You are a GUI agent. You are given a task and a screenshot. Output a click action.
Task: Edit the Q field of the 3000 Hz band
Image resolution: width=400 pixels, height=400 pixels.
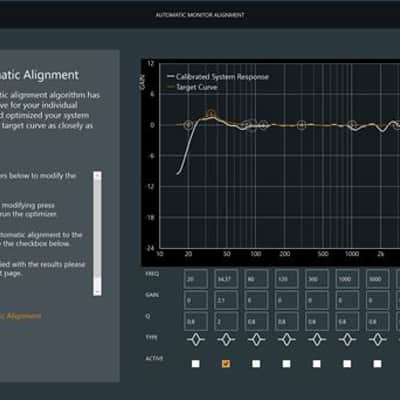pyautogui.click(x=377, y=321)
